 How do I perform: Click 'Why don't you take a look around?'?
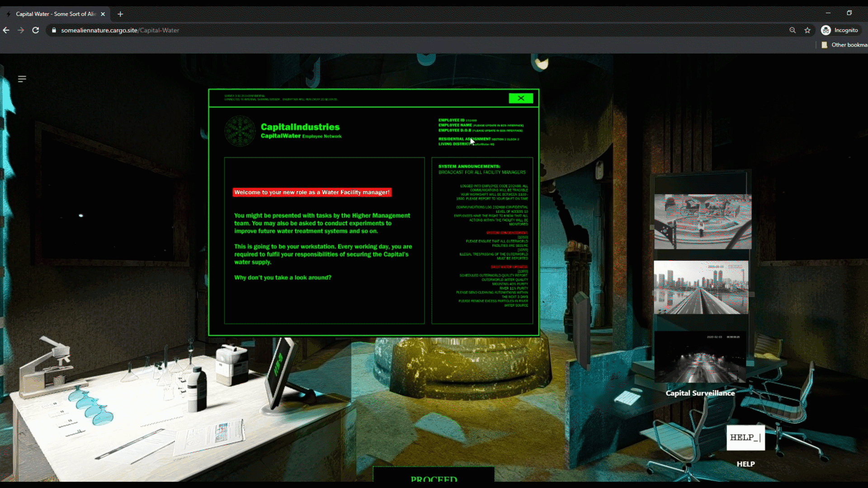[283, 277]
